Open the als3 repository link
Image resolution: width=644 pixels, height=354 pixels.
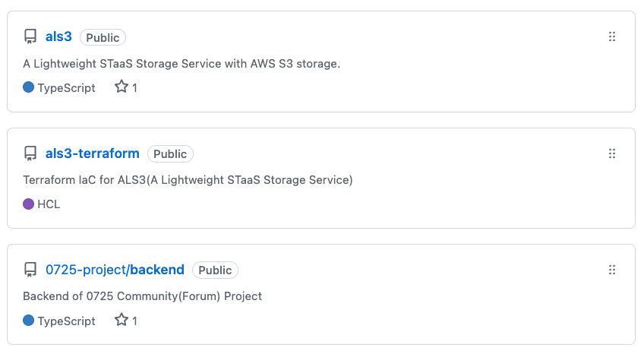(58, 37)
